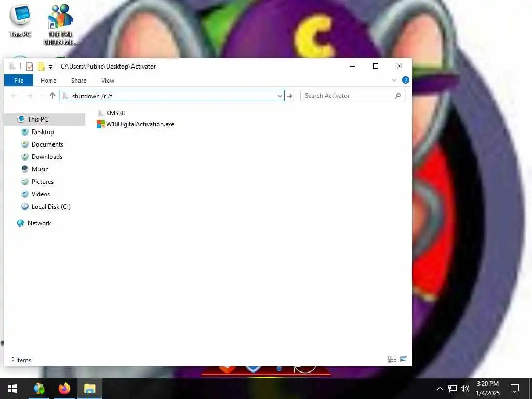Switch to Large icons view layout
Viewport: 532px width, 399px height.
(x=404, y=360)
